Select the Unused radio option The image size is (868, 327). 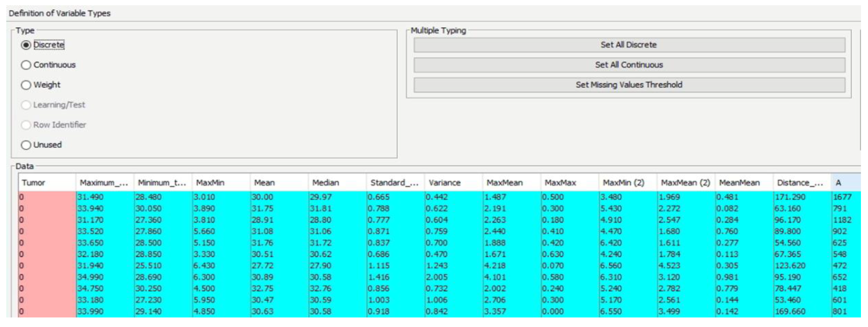(x=26, y=145)
